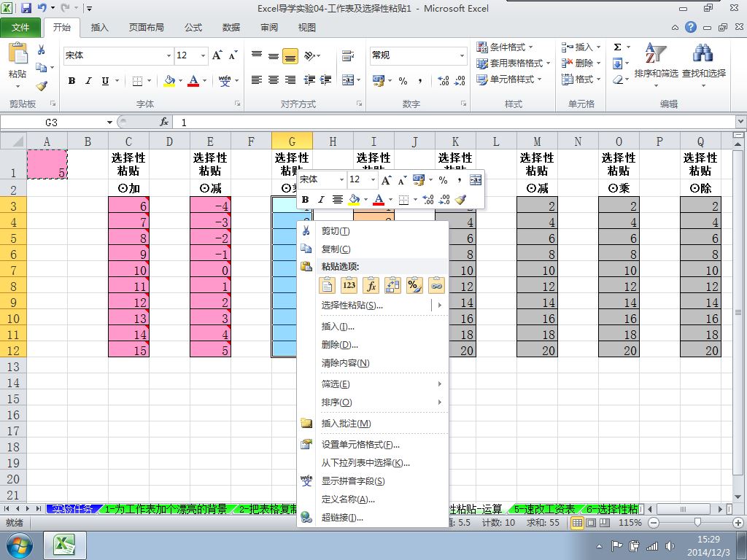Open the ribbon font size dropdown showing 12
The image size is (747, 560).
click(x=204, y=55)
